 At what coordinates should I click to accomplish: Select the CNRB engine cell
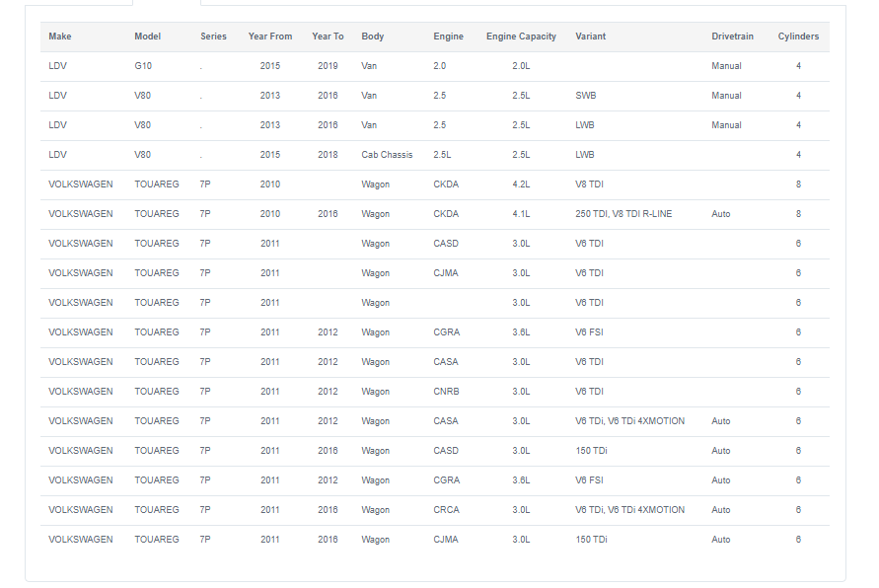pos(446,392)
